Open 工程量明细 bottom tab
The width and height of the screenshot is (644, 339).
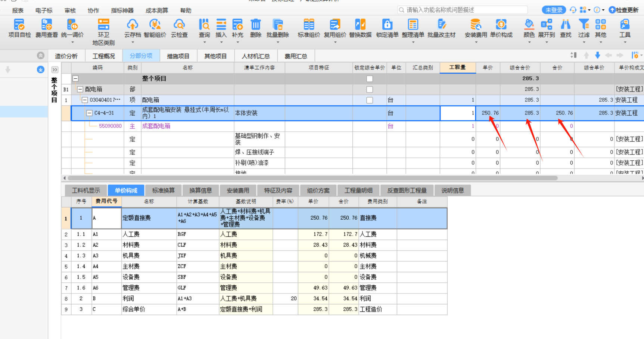(x=358, y=190)
